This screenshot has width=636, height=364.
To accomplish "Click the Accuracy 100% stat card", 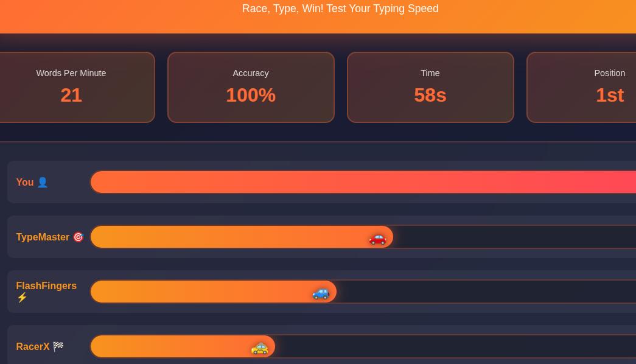I will (251, 87).
